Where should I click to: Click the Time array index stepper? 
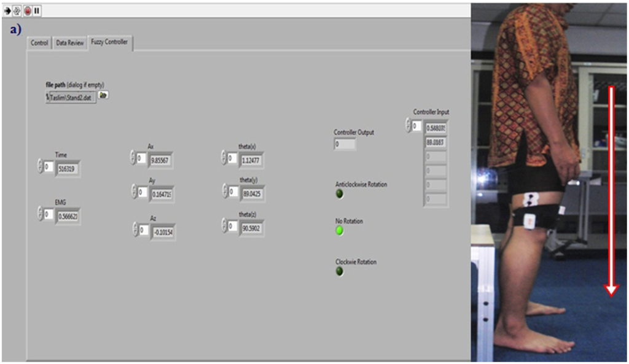coord(40,166)
